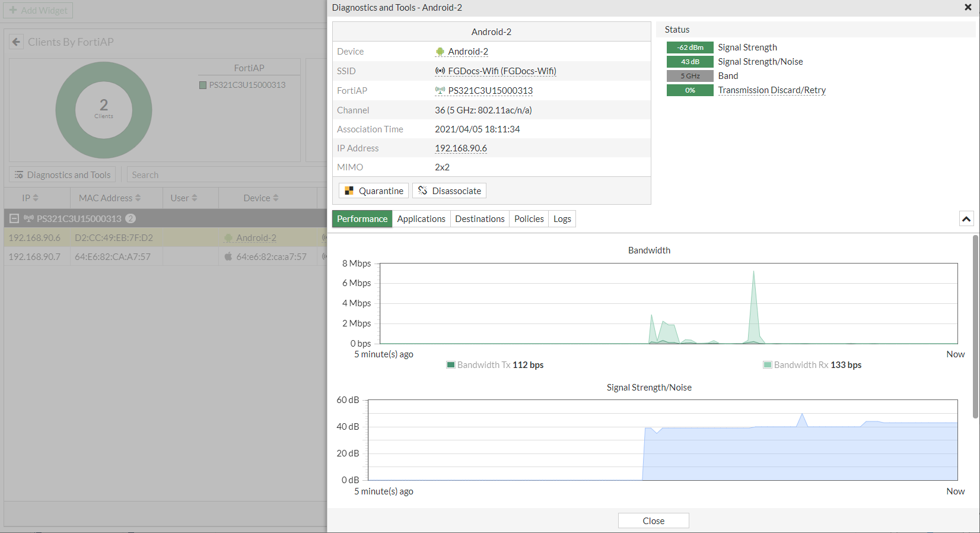980x533 pixels.
Task: Toggle Bandwidth Tx series in chart legend
Action: click(495, 365)
